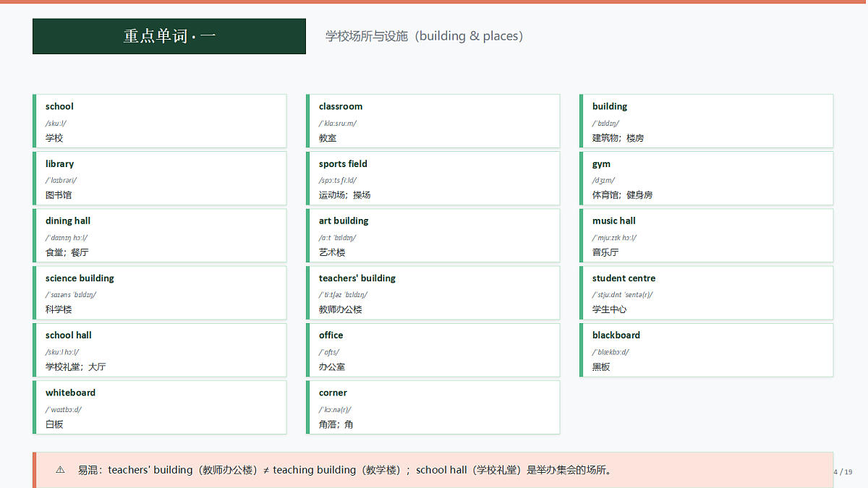Click the translation 黑板
The width and height of the screenshot is (868, 488).
pyautogui.click(x=601, y=367)
